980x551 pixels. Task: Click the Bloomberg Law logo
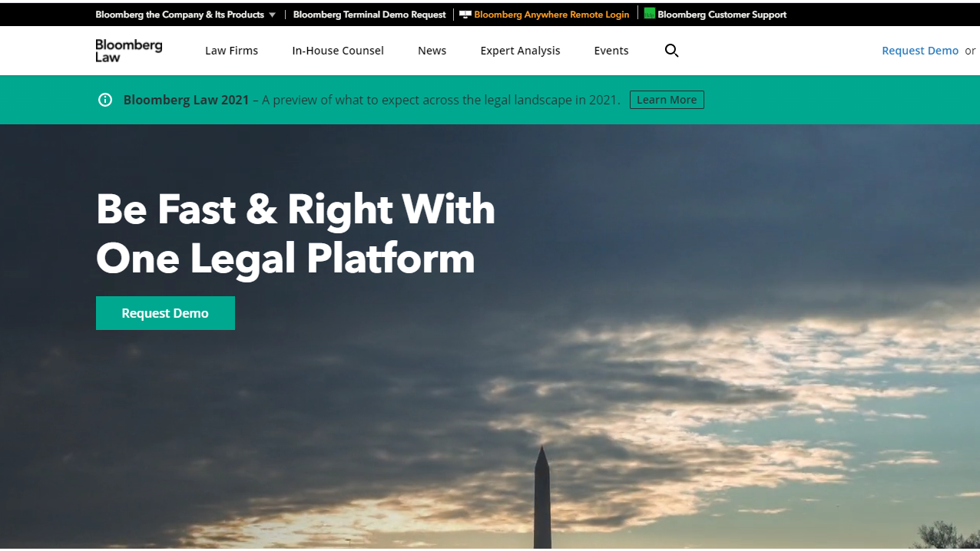129,51
